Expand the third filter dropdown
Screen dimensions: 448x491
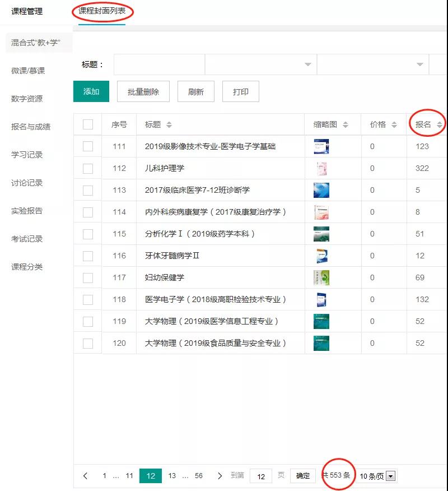(x=372, y=64)
